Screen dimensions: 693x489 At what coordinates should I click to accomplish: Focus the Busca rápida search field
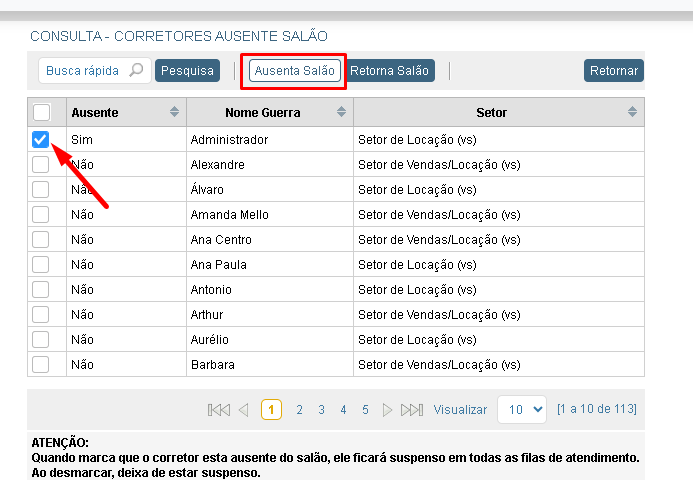point(83,71)
